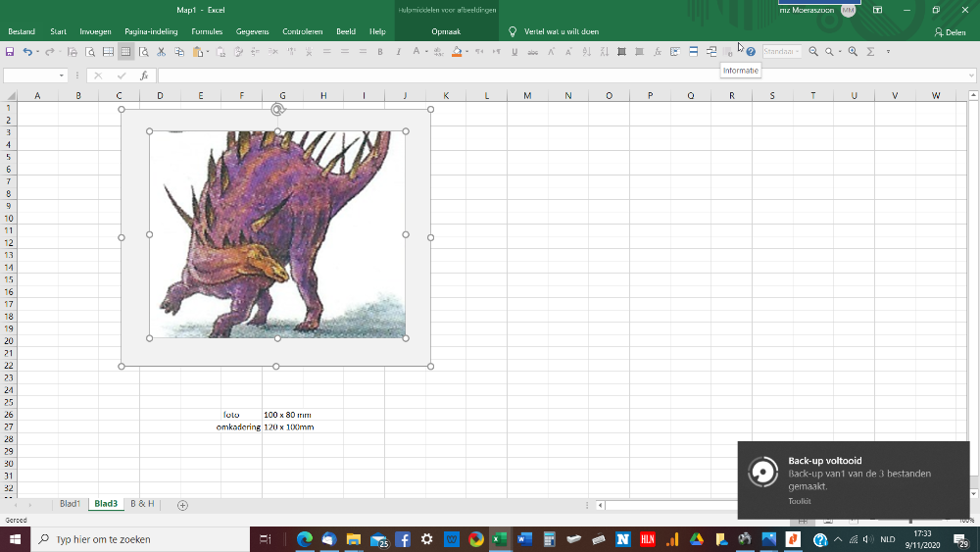Click the Copy icon in the toolbar
Screen dimensions: 980x552
point(180,52)
